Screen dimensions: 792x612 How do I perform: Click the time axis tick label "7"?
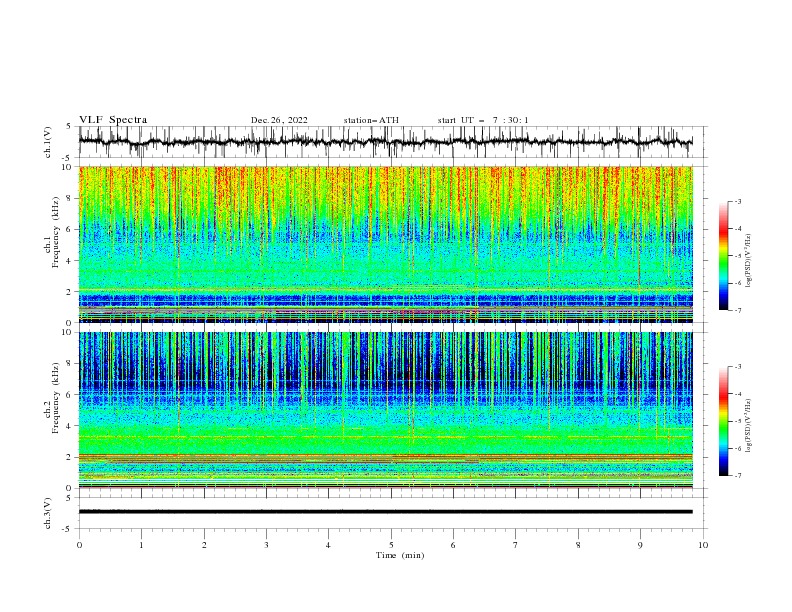coord(516,545)
